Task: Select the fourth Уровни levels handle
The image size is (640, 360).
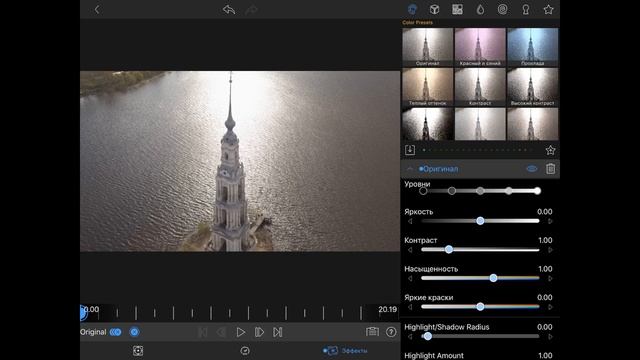Action: (x=509, y=191)
